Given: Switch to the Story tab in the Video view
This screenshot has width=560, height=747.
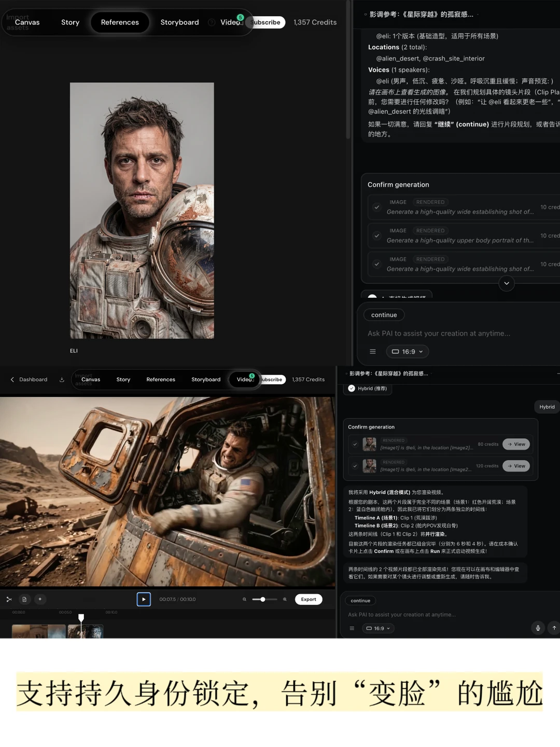Looking at the screenshot, I should tap(123, 380).
